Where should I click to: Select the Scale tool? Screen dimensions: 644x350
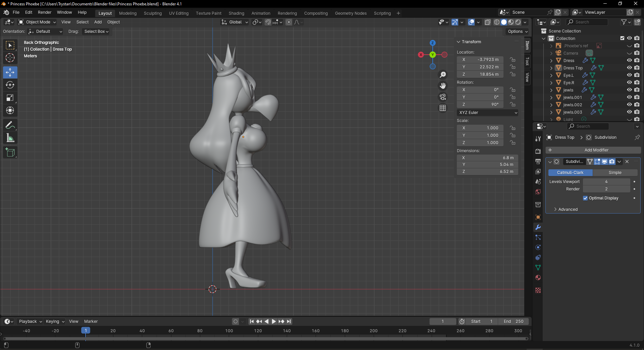10,98
